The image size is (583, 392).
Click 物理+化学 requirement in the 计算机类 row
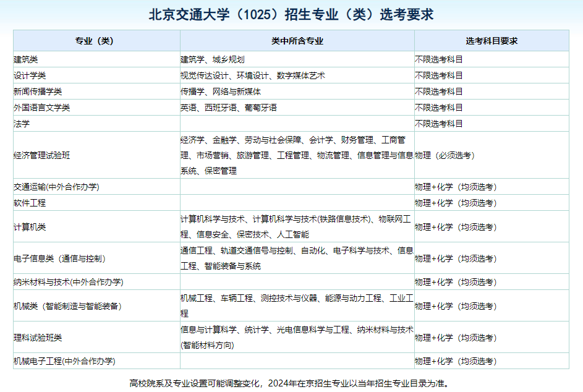click(492, 226)
